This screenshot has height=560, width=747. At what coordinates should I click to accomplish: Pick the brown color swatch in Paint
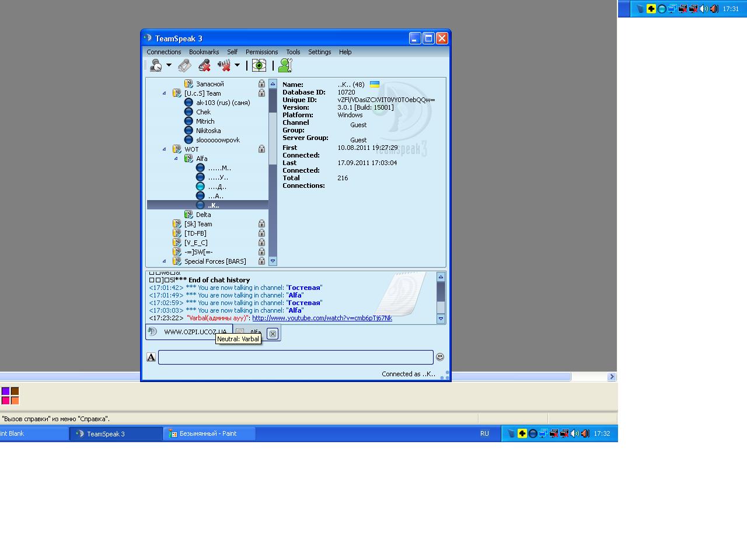tap(15, 391)
